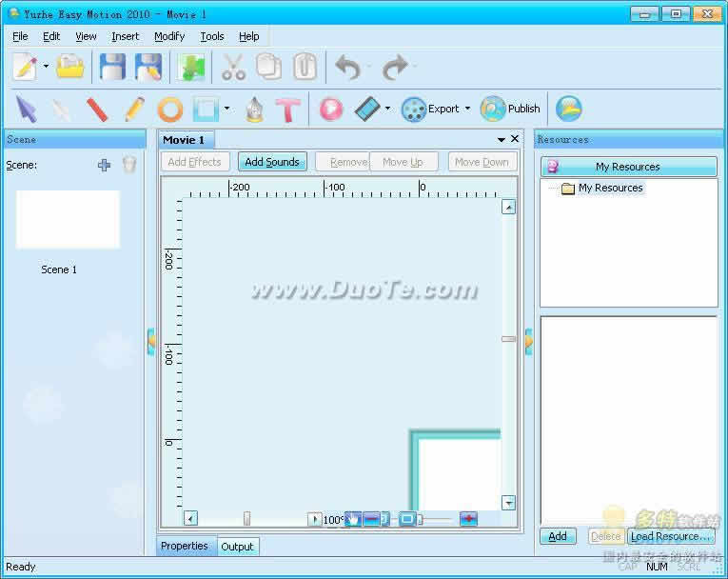Screen dimensions: 728x579
Task: Click the canvas horizontal scroll right arrow
Action: click(314, 519)
